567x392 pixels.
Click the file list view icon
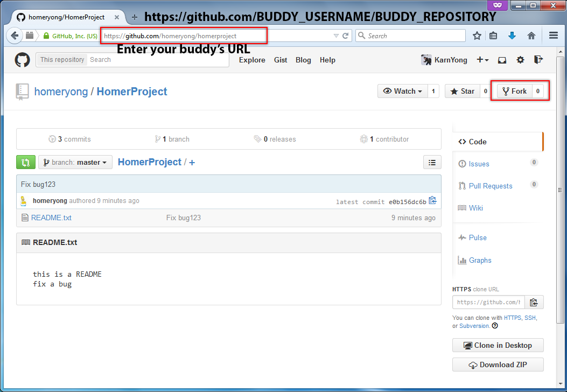(x=432, y=162)
